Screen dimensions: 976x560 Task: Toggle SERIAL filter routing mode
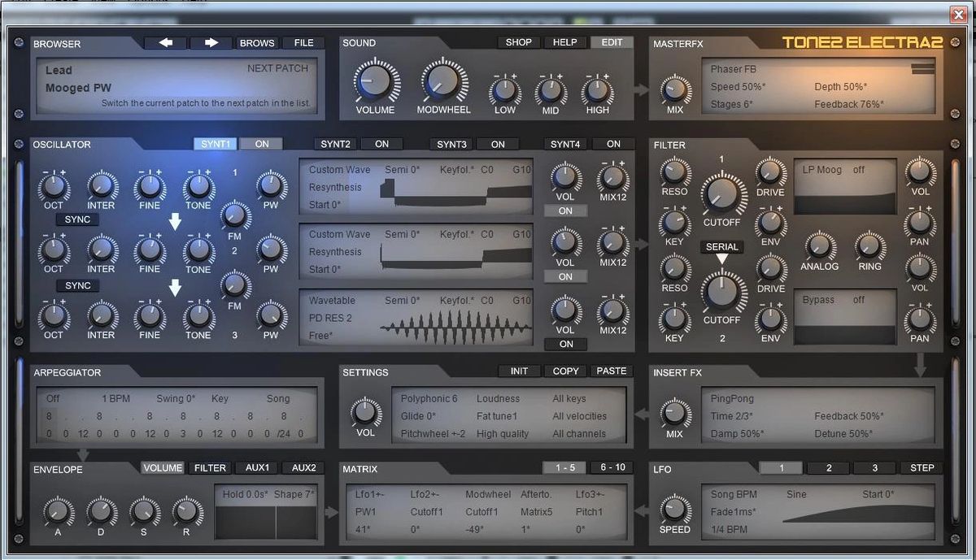coord(721,246)
